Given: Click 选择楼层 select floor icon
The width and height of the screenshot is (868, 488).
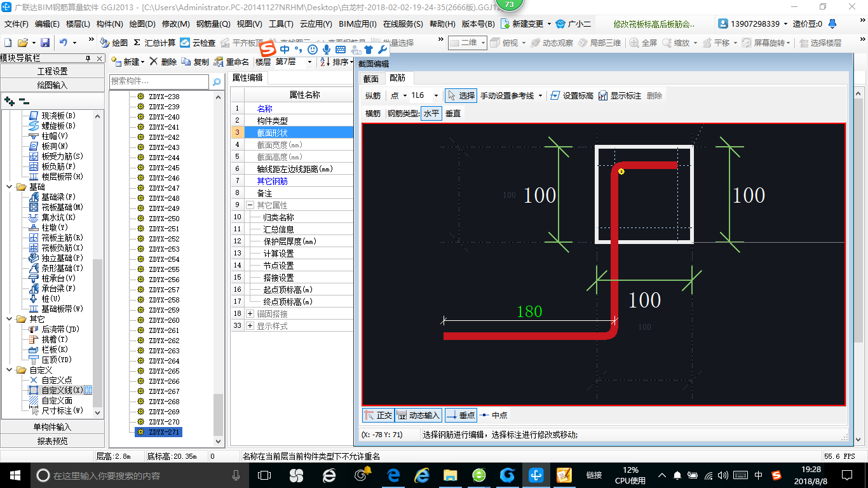Looking at the screenshot, I should 820,43.
